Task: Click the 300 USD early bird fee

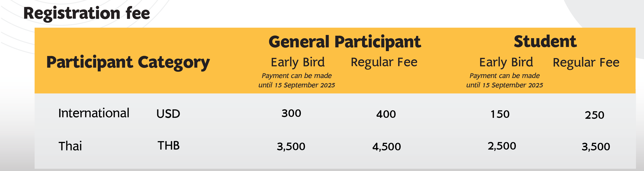Action: coord(291,113)
